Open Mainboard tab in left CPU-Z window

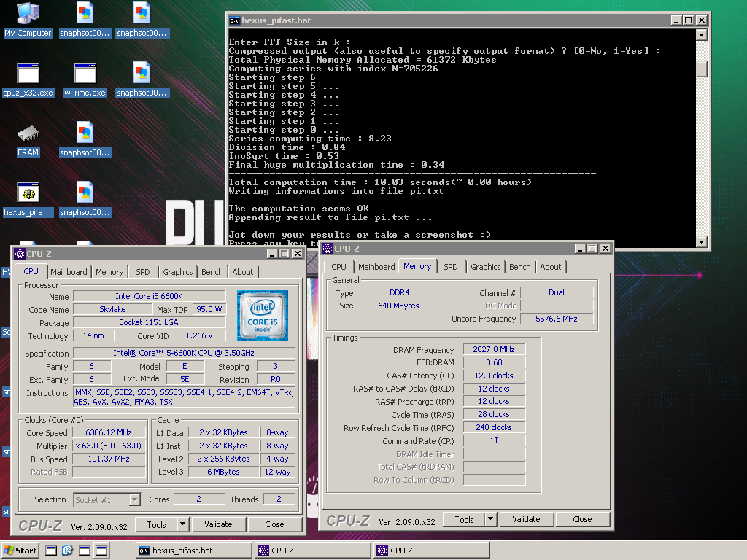(69, 272)
